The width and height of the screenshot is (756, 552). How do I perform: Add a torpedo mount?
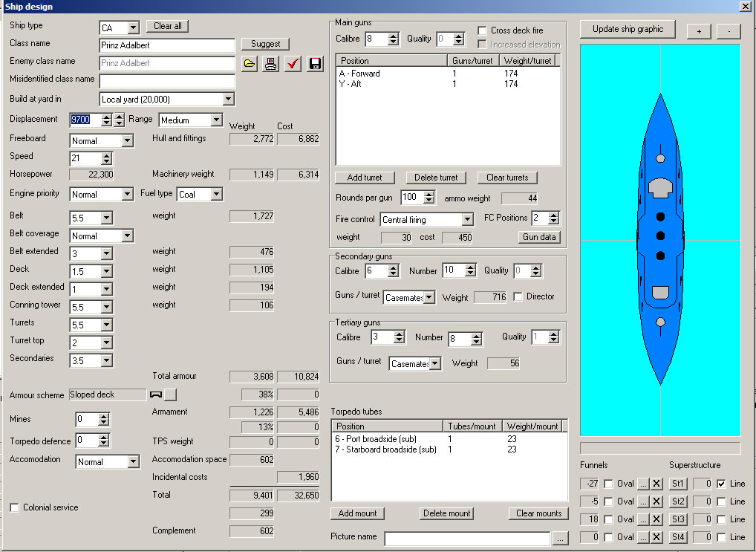tap(357, 513)
